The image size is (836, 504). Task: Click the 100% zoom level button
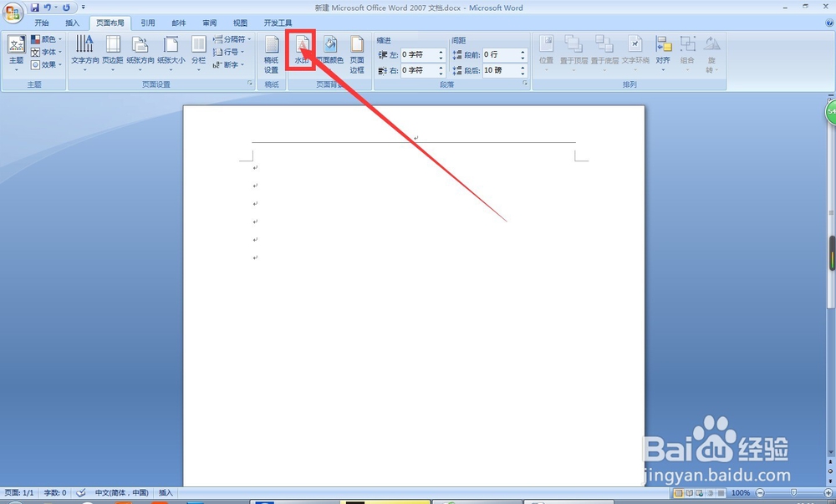[x=740, y=493]
